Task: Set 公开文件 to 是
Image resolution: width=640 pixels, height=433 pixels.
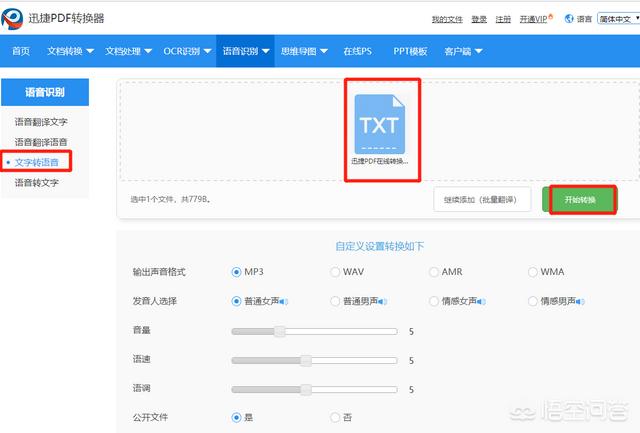Action: pyautogui.click(x=236, y=417)
